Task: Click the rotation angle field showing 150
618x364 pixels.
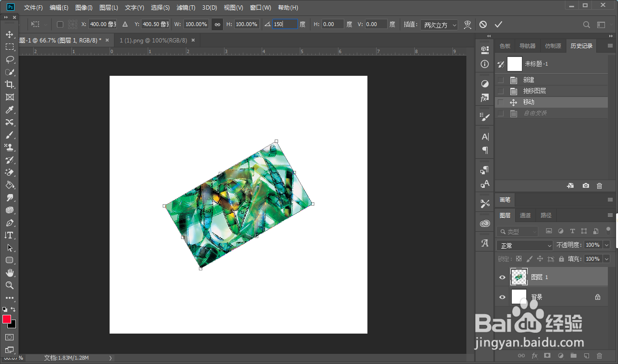Action: [x=285, y=24]
